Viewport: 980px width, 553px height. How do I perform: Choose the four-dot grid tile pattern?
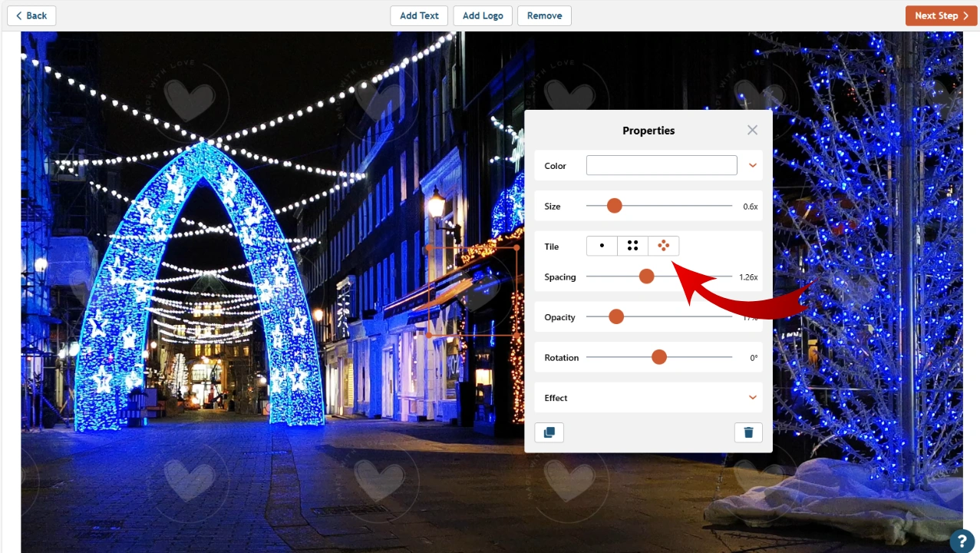[x=632, y=245]
